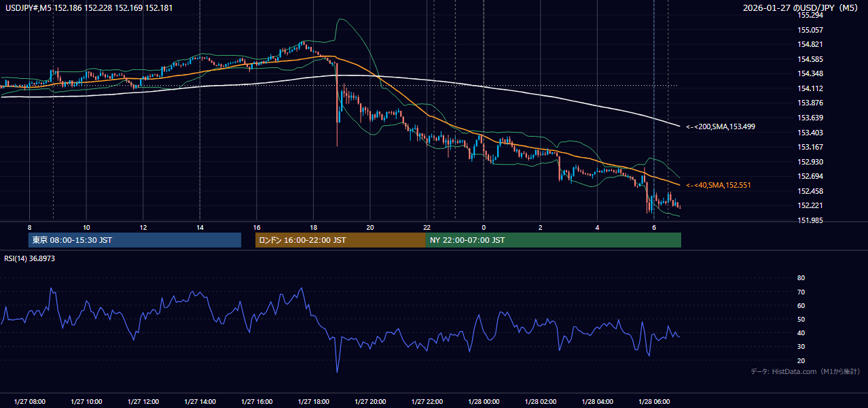The image size is (868, 408).
Task: Click the 151.985 price axis label
Action: pyautogui.click(x=810, y=220)
